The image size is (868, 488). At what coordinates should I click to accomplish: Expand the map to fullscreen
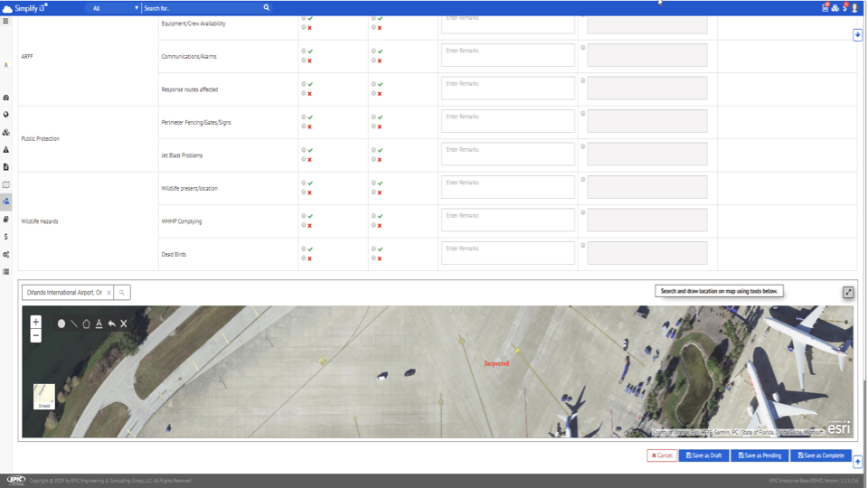848,293
